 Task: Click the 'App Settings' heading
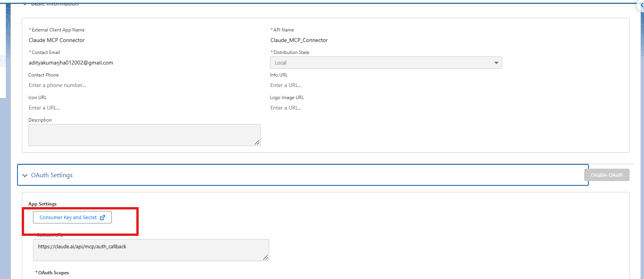42,204
